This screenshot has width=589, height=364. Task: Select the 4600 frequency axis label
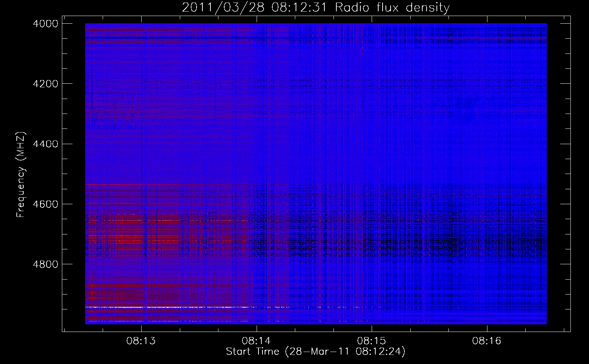pyautogui.click(x=46, y=204)
